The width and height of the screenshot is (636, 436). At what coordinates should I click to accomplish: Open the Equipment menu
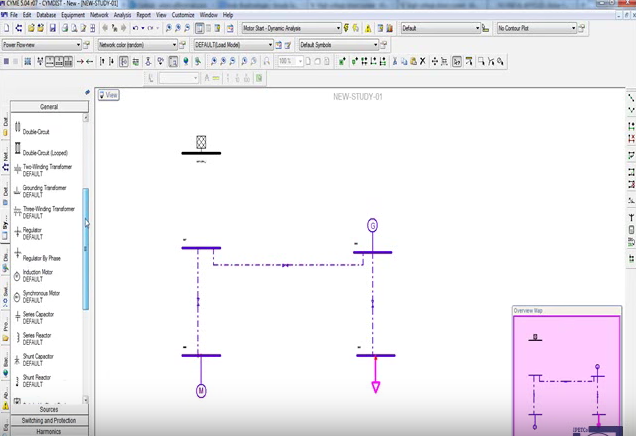point(73,15)
